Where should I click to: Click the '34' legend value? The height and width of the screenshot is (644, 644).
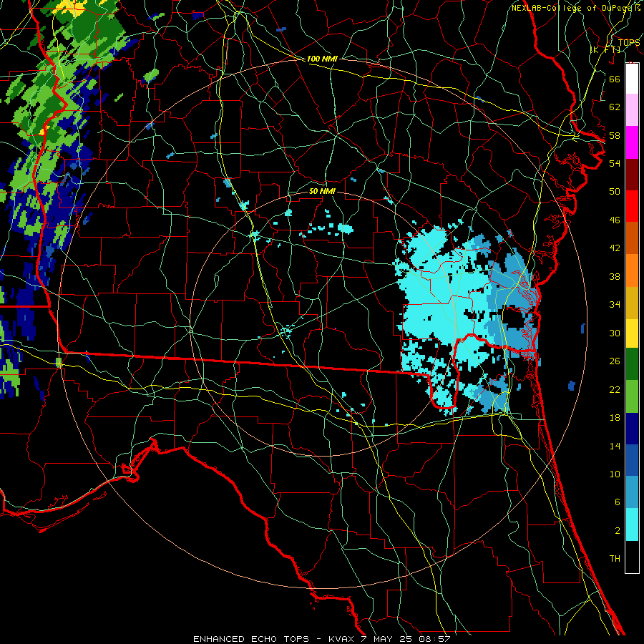pos(615,304)
